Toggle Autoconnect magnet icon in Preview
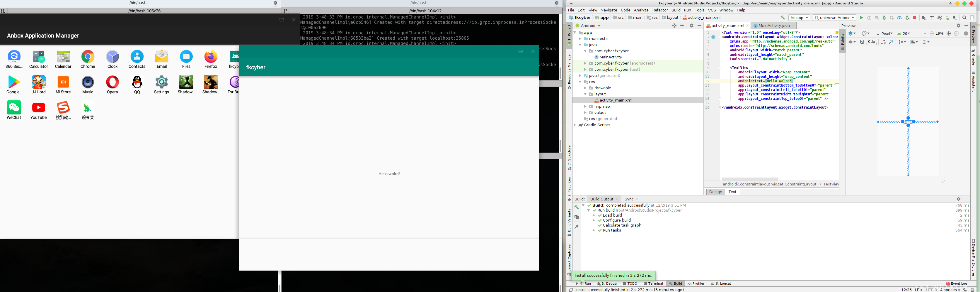The height and width of the screenshot is (292, 980). point(862,42)
